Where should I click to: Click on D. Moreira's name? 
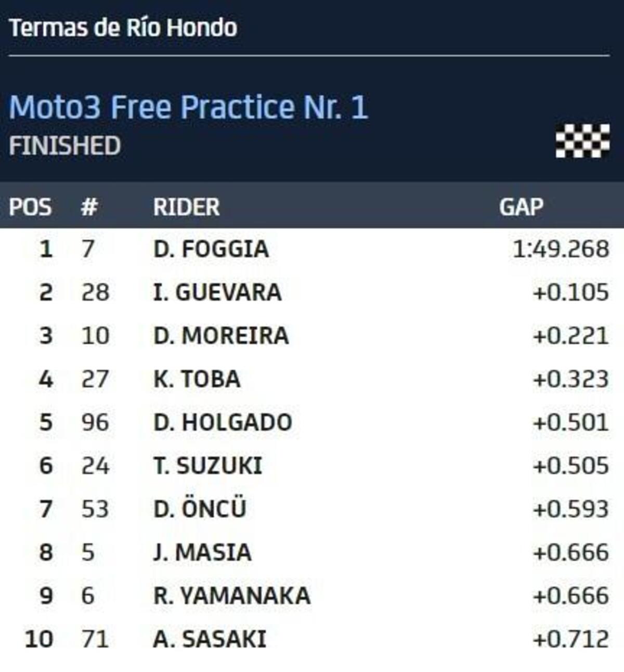click(x=221, y=335)
